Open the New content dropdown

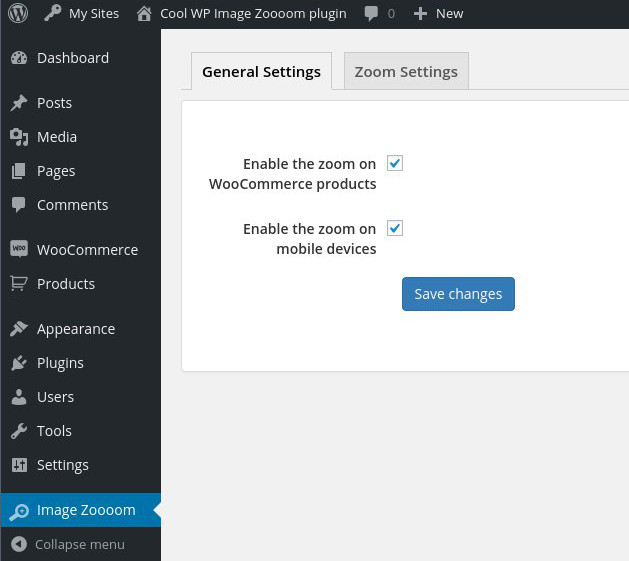[x=438, y=13]
